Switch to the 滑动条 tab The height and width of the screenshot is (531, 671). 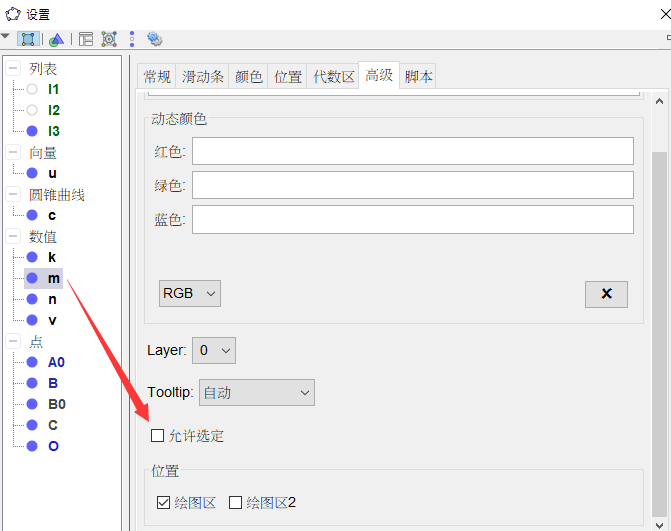point(202,77)
